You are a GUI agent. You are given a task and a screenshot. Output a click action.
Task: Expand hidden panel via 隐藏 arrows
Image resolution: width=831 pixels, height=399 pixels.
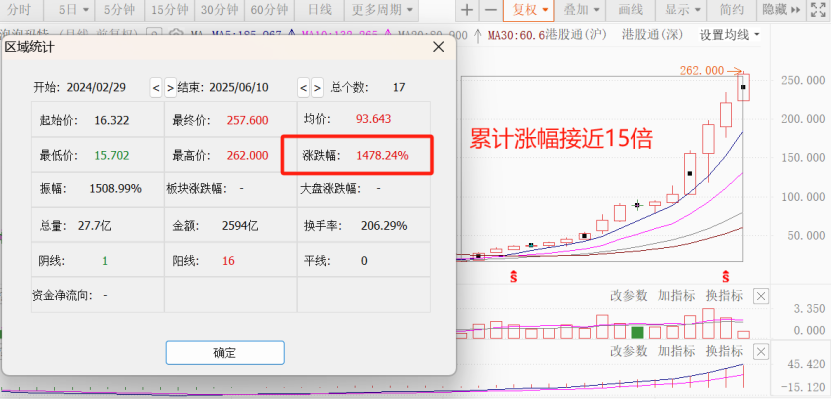[x=782, y=10]
